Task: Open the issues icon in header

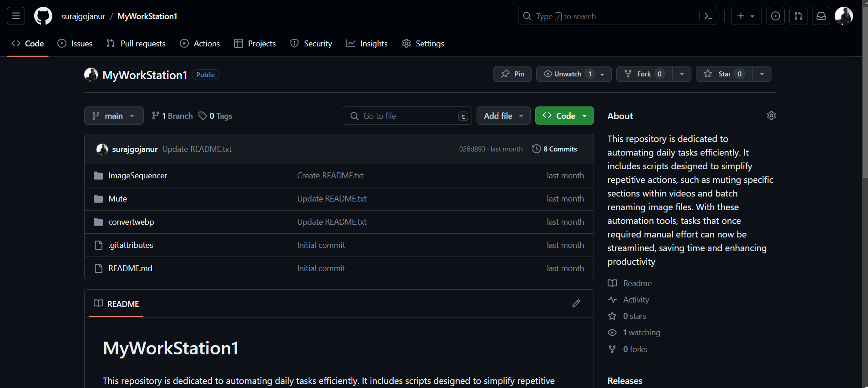Action: [x=775, y=16]
